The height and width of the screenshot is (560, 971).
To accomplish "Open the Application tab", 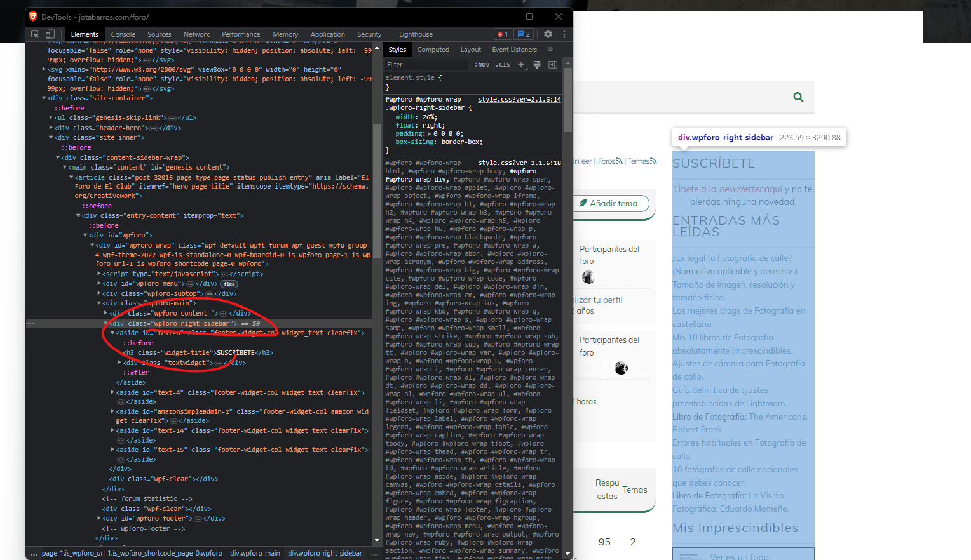I will click(327, 34).
